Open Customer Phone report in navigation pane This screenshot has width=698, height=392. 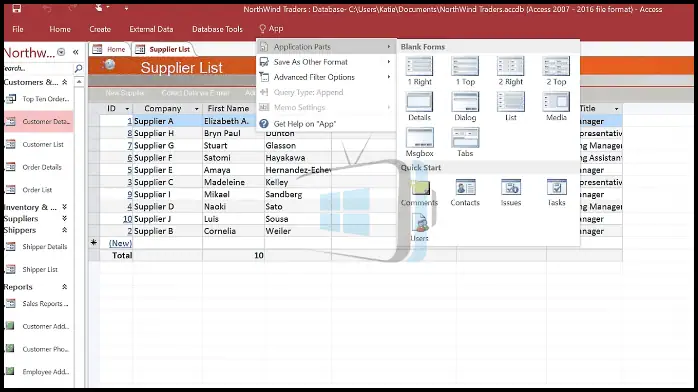point(39,349)
